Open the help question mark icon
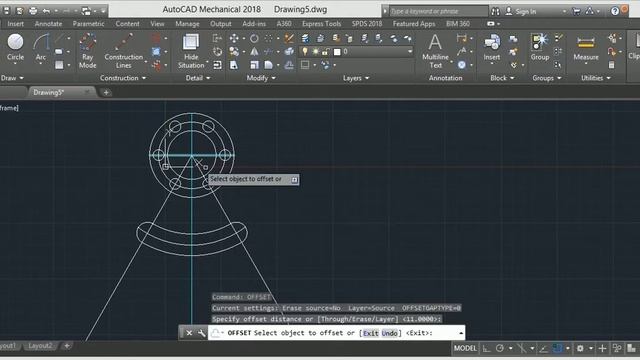640x360 pixels. pos(615,11)
